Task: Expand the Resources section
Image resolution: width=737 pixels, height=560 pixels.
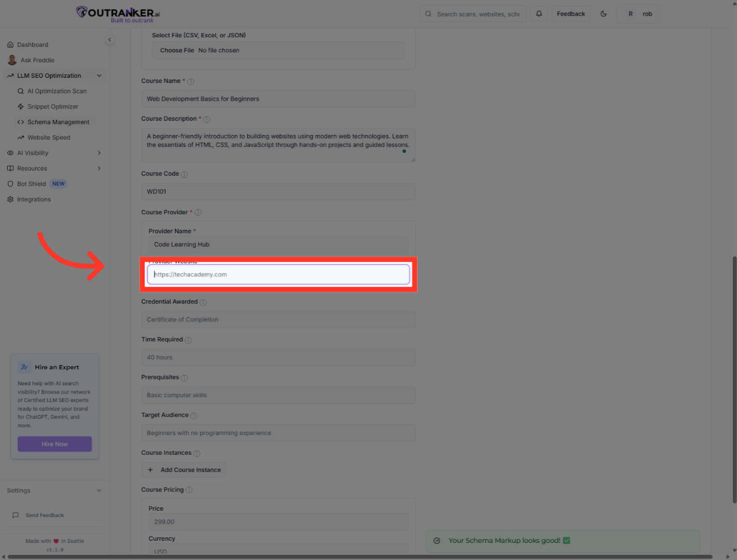Action: point(99,168)
